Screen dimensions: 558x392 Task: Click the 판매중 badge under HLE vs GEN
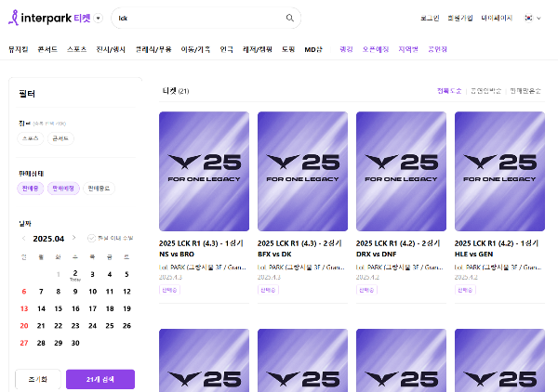pos(465,290)
